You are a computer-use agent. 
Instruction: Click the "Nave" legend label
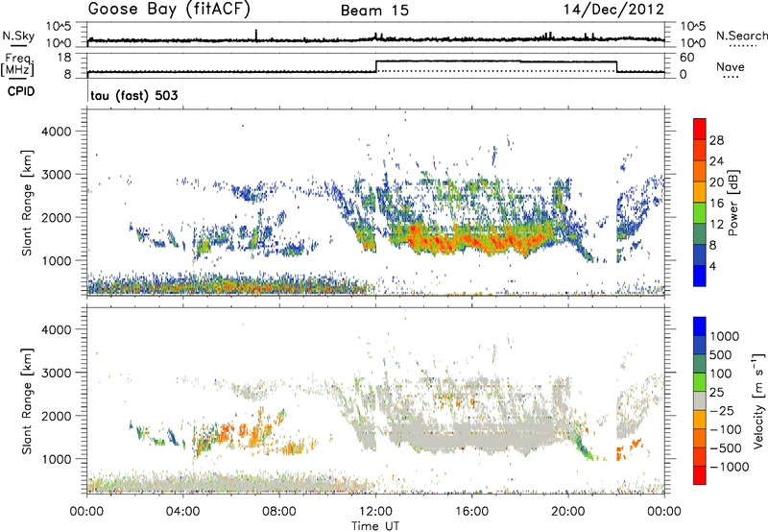pyautogui.click(x=731, y=66)
